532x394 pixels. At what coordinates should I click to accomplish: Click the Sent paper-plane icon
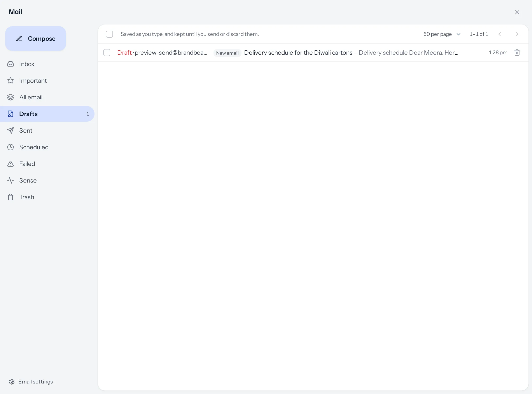pos(10,130)
